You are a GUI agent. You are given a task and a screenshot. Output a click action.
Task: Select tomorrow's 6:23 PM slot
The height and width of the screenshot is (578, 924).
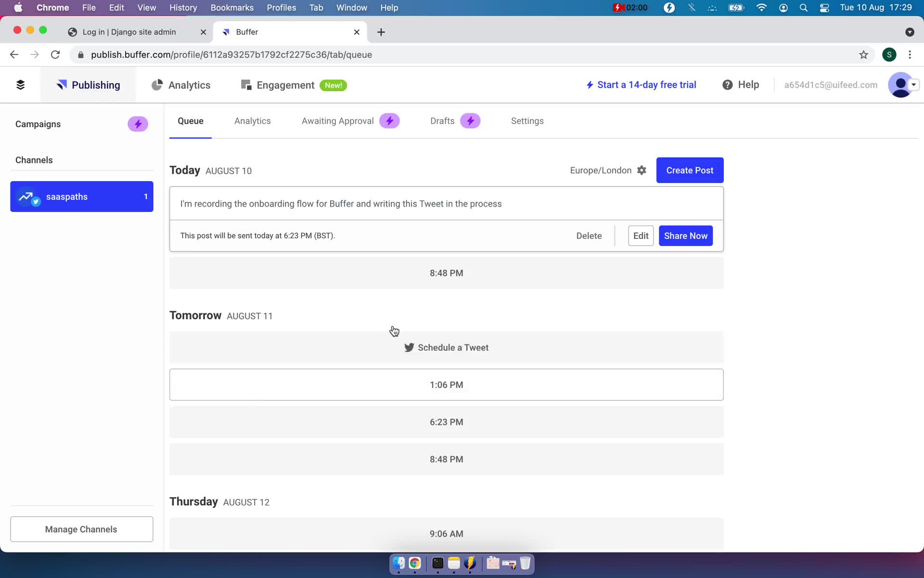[x=446, y=422]
